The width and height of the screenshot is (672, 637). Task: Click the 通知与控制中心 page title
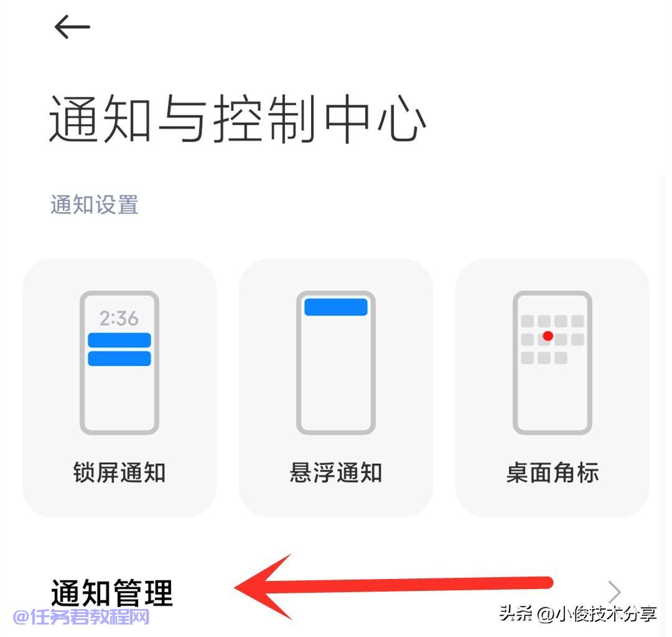[238, 119]
